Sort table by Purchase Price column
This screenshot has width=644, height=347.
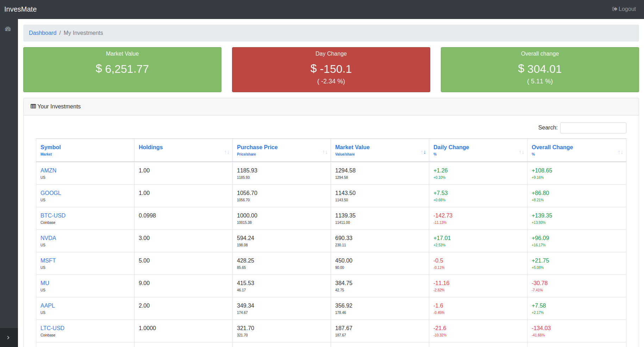coord(282,150)
